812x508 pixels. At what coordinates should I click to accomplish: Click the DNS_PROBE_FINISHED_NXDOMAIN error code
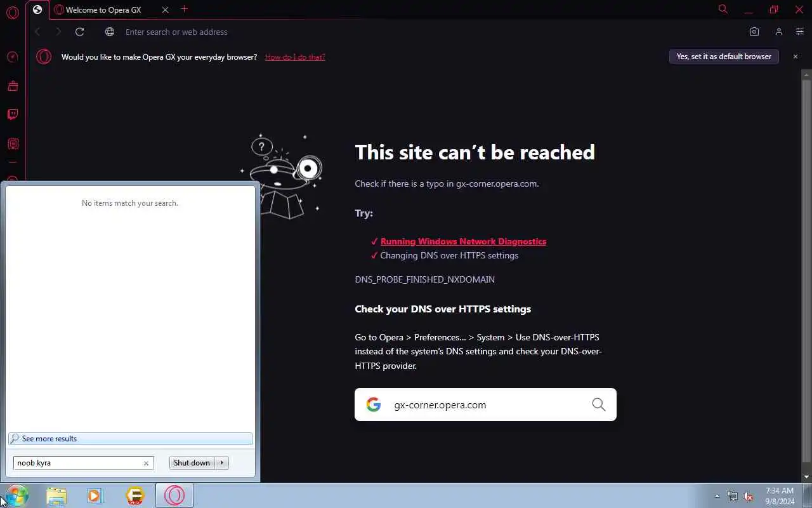pyautogui.click(x=424, y=279)
